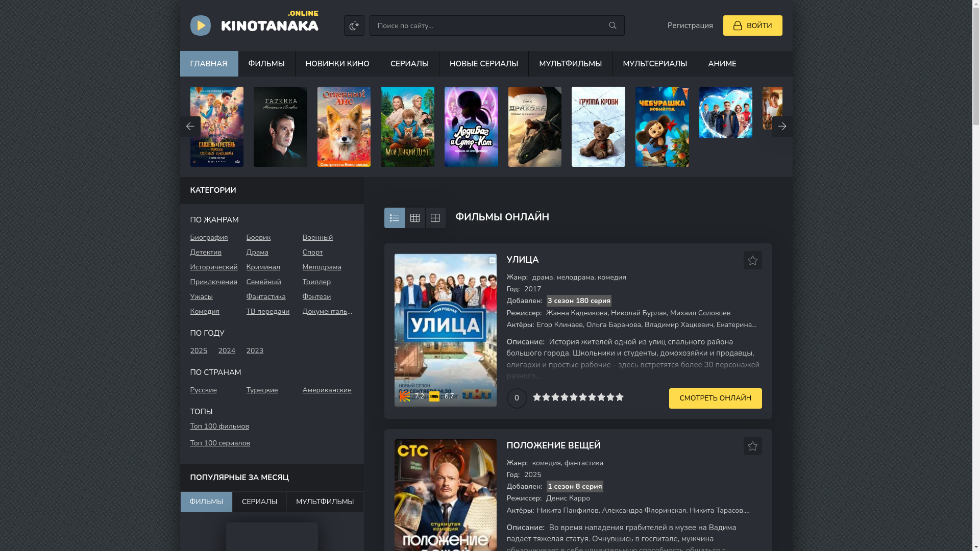Image resolution: width=980 pixels, height=551 pixels.
Task: Select the Комедия genre link
Action: tap(205, 312)
